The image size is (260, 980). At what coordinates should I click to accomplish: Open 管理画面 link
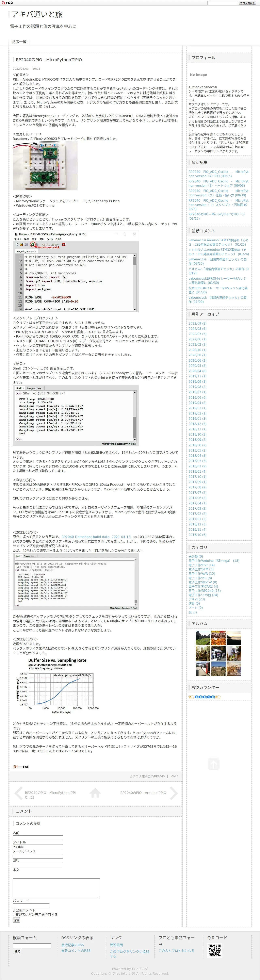[116, 945]
